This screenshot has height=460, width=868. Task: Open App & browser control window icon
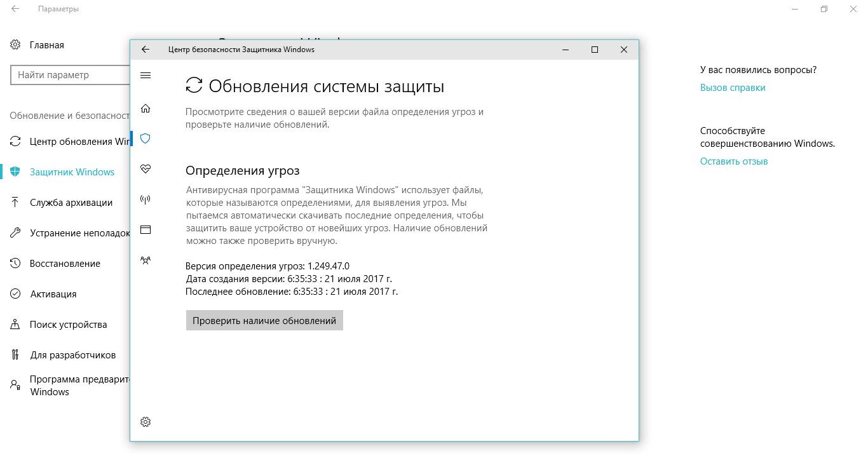146,230
